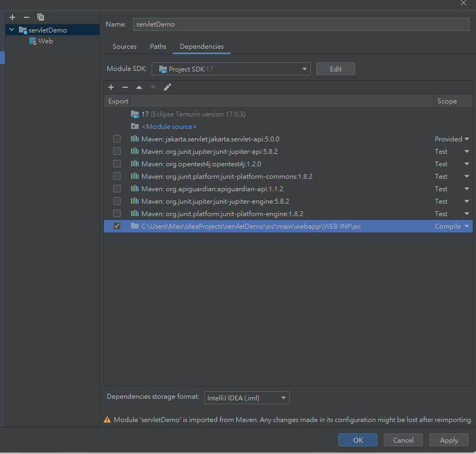Switch to the Paths tab
This screenshot has height=454, width=476.
(x=158, y=47)
